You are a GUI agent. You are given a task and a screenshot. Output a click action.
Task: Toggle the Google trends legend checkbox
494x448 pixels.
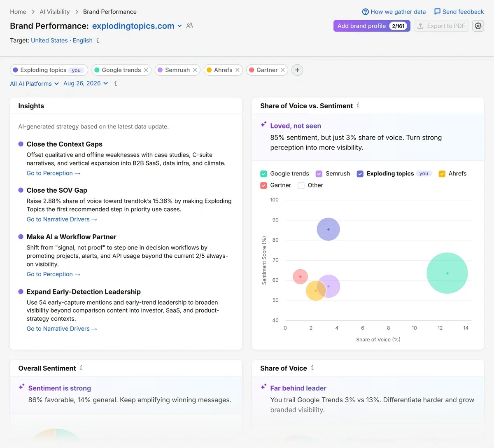(x=264, y=174)
